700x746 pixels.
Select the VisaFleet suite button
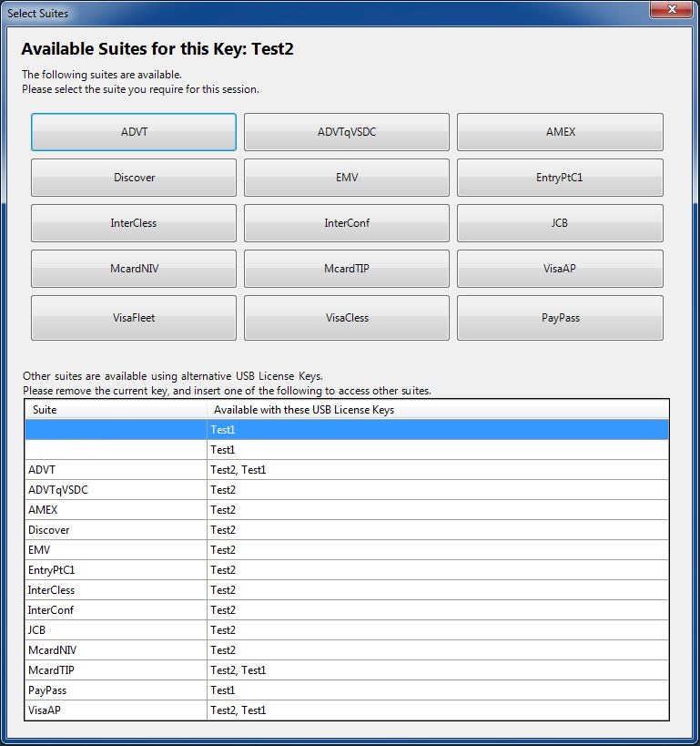(134, 318)
